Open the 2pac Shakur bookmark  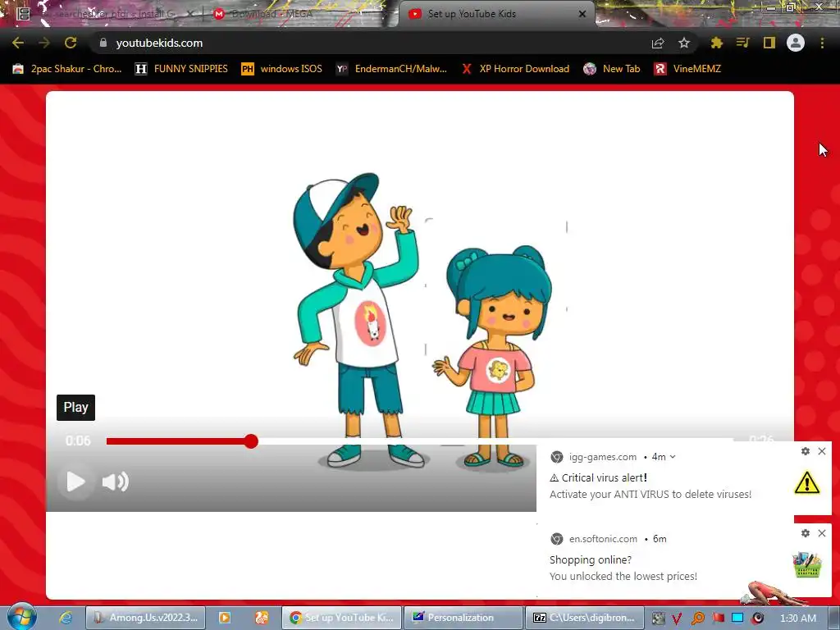(x=67, y=69)
